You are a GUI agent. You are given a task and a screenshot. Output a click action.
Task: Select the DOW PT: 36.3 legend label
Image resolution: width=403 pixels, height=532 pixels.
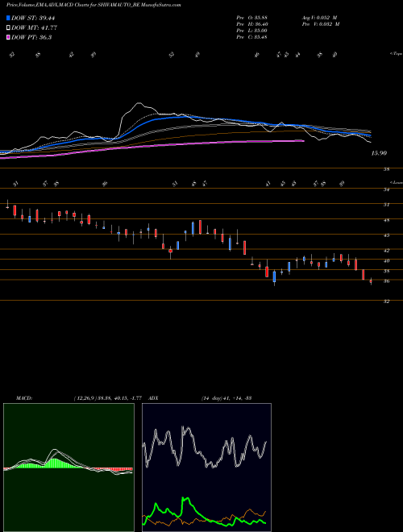(x=31, y=38)
